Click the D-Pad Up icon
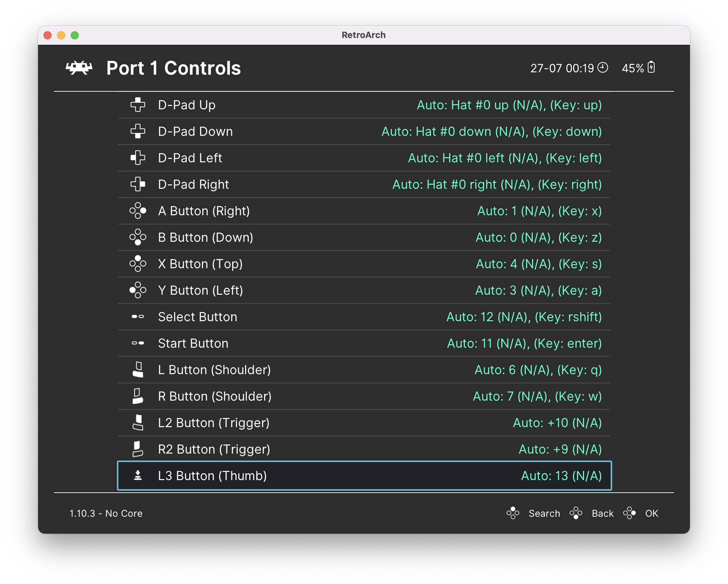Screen dimensions: 728x584 click(138, 105)
